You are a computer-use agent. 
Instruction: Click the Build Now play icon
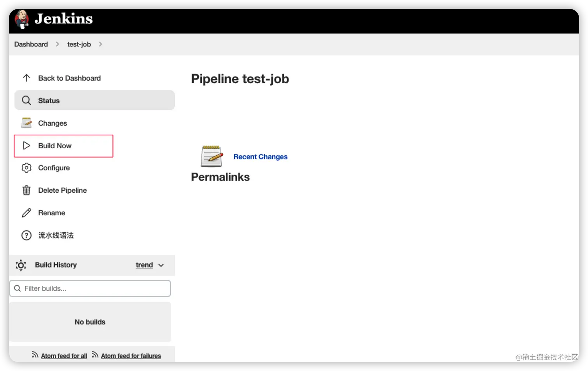pos(26,146)
